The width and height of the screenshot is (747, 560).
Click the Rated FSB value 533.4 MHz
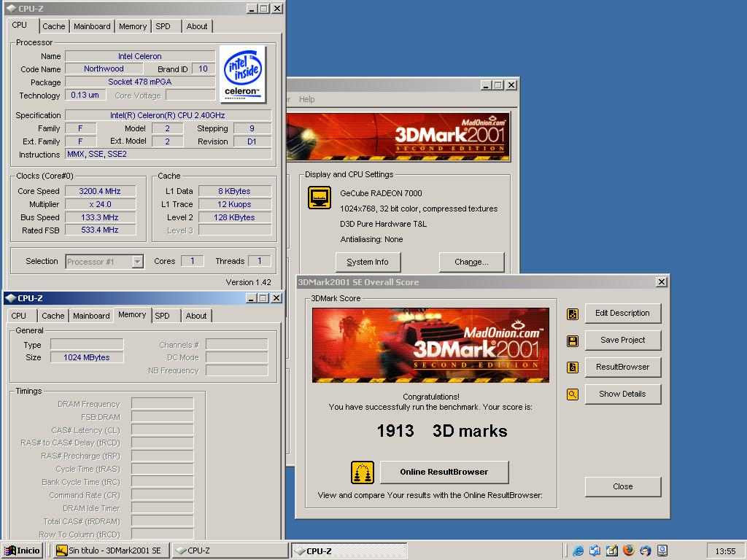[100, 230]
